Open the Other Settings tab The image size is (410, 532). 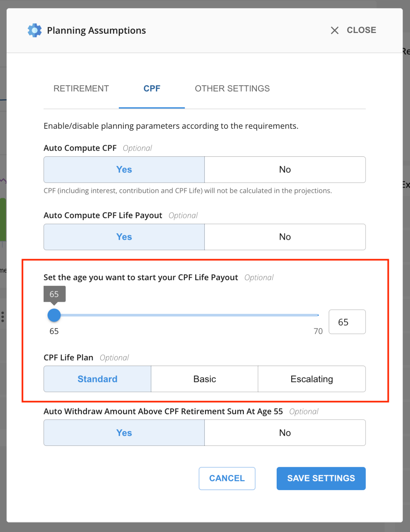point(232,89)
